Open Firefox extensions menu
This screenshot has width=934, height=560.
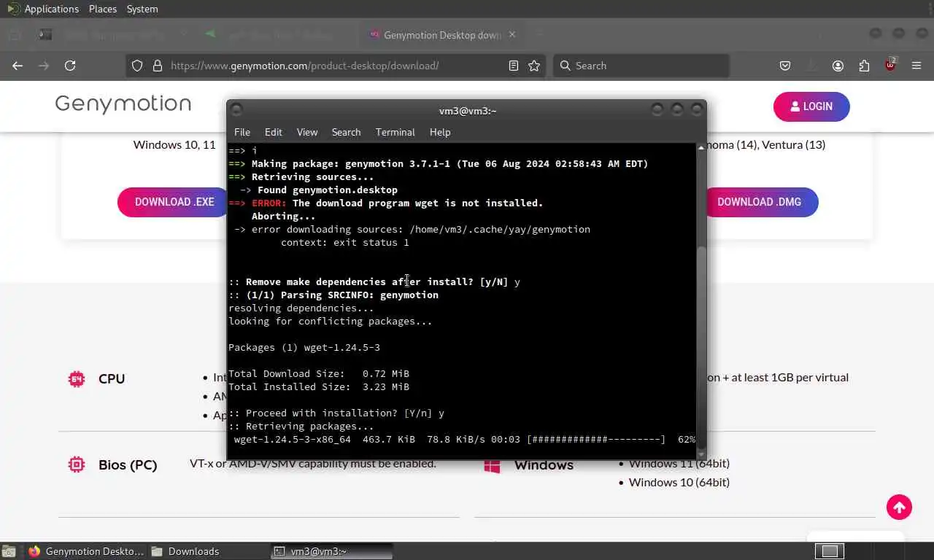click(x=864, y=66)
